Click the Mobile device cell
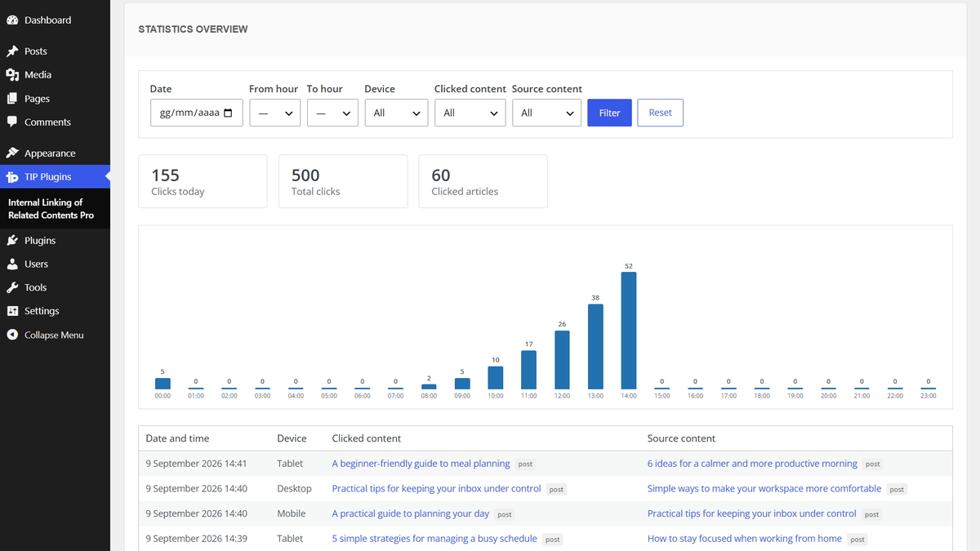This screenshot has width=980, height=551. click(x=292, y=513)
